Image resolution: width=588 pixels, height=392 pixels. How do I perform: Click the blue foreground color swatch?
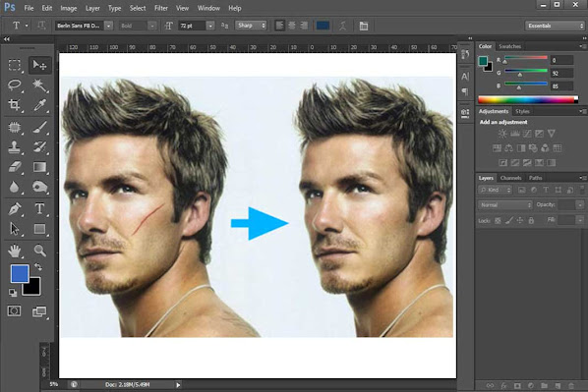tap(20, 273)
